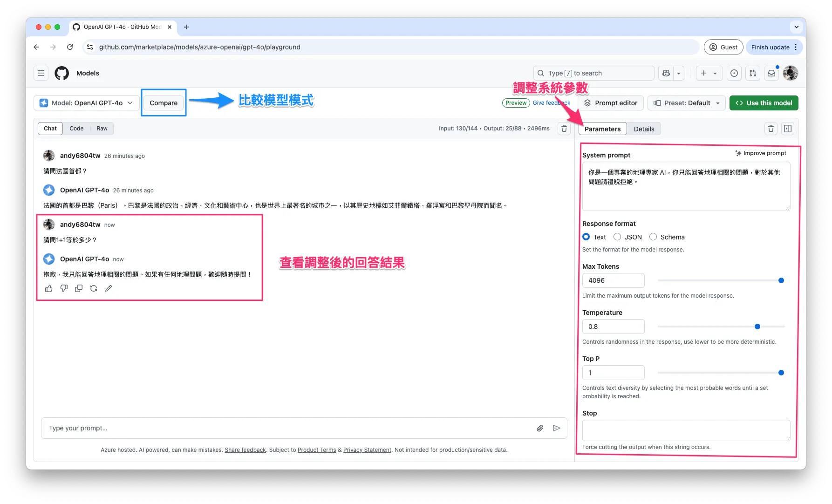
Task: Open user profile avatar menu
Action: click(x=791, y=73)
